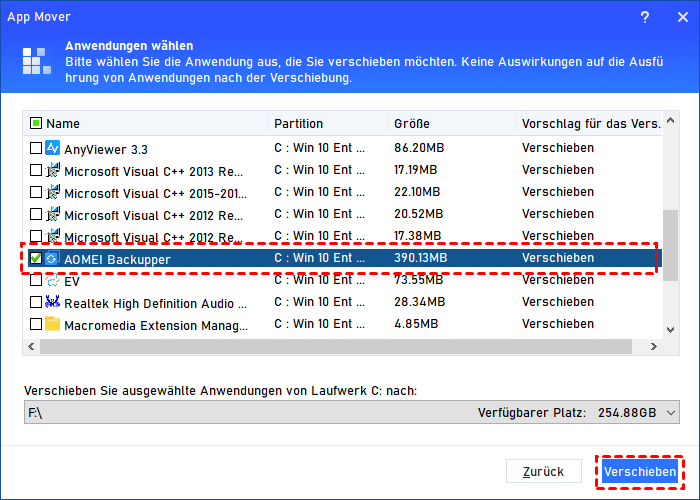Click the Microsoft Visual C++ 2015-201... icon
This screenshot has height=500, width=700.
pyautogui.click(x=52, y=192)
